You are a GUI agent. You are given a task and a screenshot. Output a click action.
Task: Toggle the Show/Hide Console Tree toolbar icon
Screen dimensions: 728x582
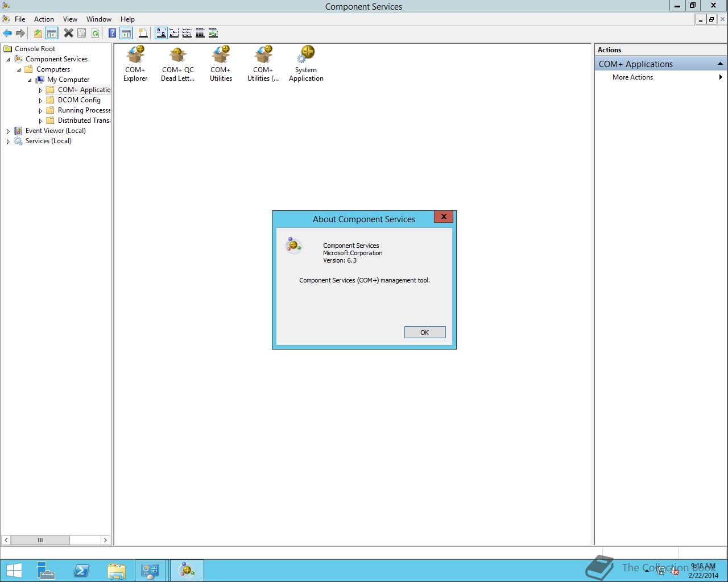pyautogui.click(x=51, y=33)
